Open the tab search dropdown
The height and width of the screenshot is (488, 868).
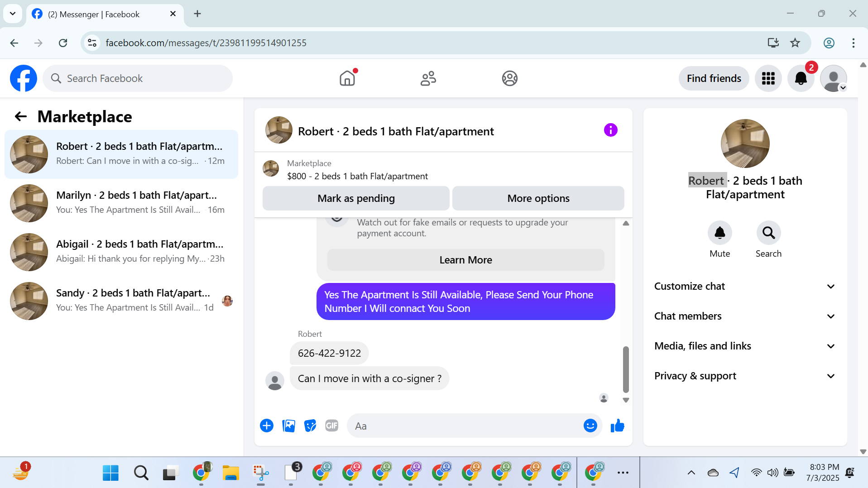pos(13,14)
